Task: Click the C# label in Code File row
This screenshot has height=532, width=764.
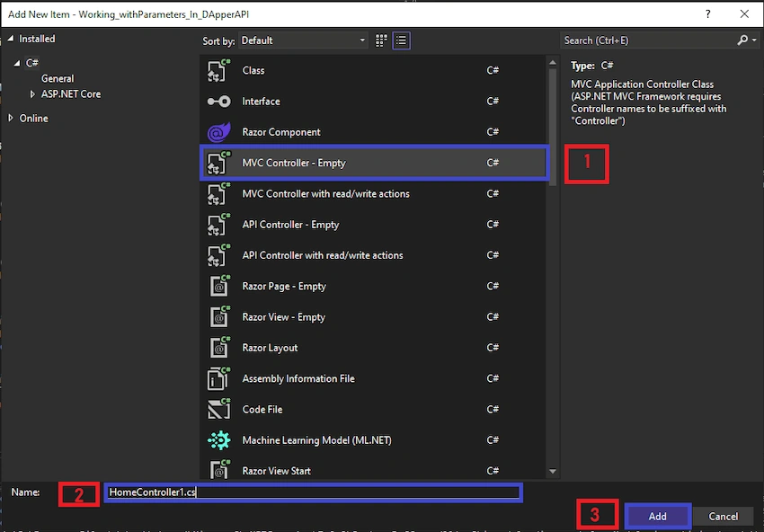Action: click(x=493, y=409)
